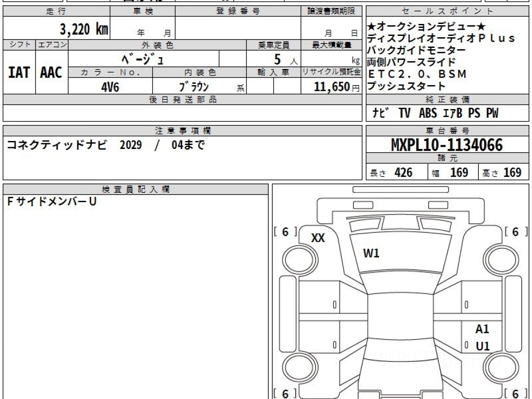Click the 検査員記入欄 header
The image size is (532, 399).
point(136,189)
